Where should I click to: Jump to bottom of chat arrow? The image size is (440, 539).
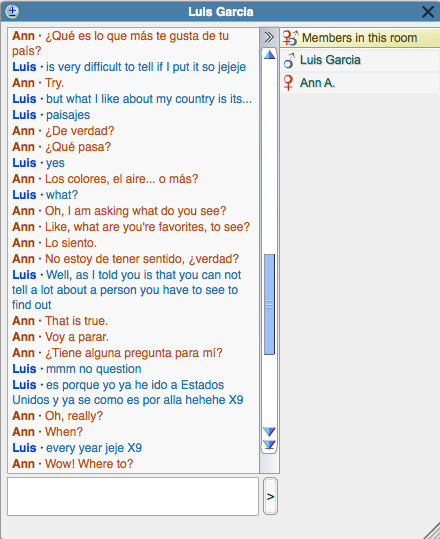(269, 445)
